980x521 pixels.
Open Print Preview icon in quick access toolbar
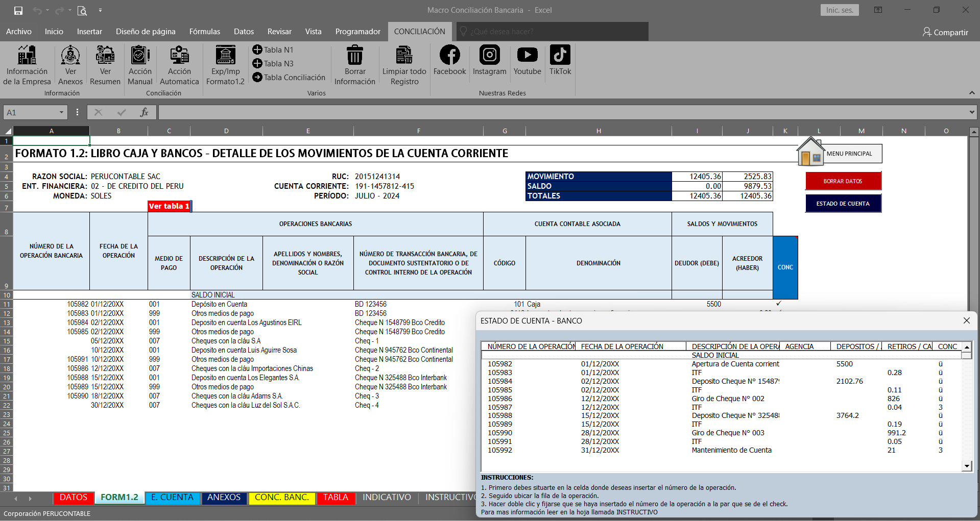[82, 10]
